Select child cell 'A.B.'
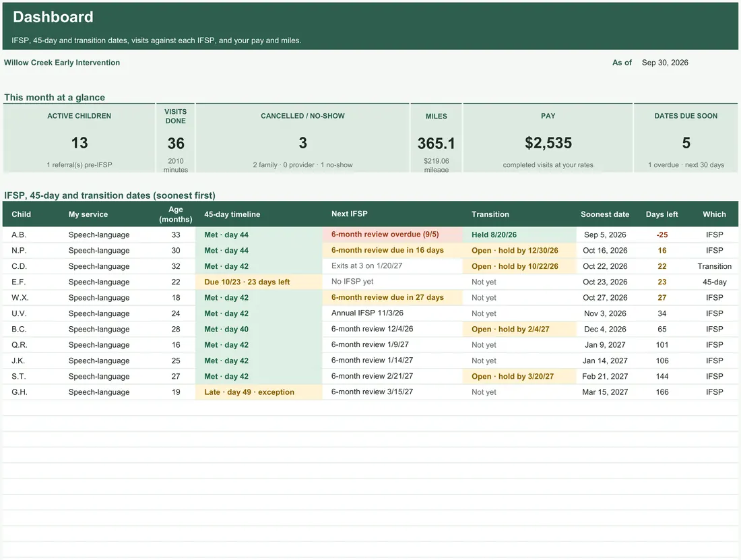 pos(19,235)
